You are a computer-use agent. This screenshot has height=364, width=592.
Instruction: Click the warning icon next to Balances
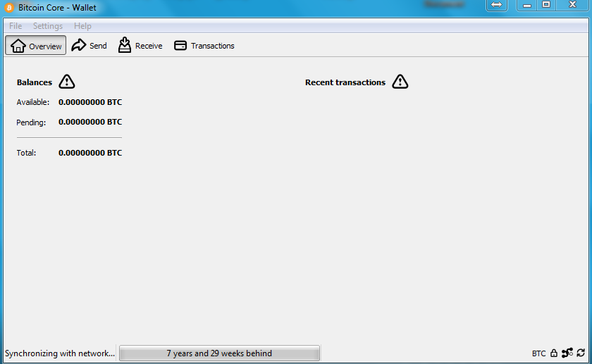(x=67, y=82)
